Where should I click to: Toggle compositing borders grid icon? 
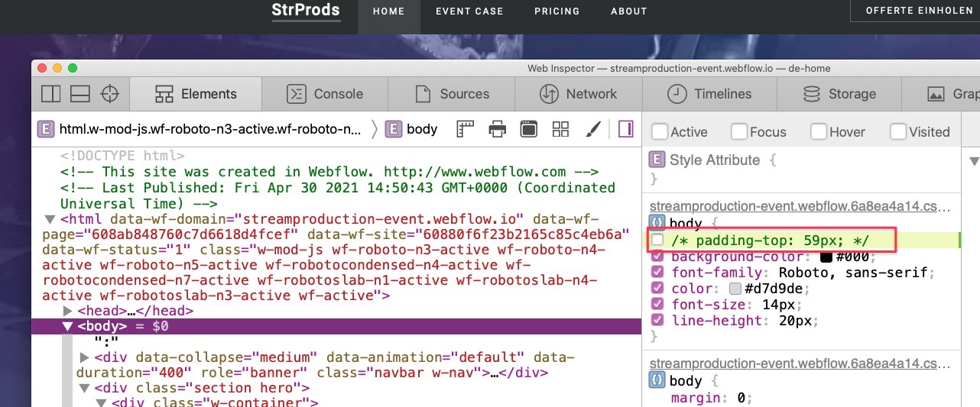(560, 128)
